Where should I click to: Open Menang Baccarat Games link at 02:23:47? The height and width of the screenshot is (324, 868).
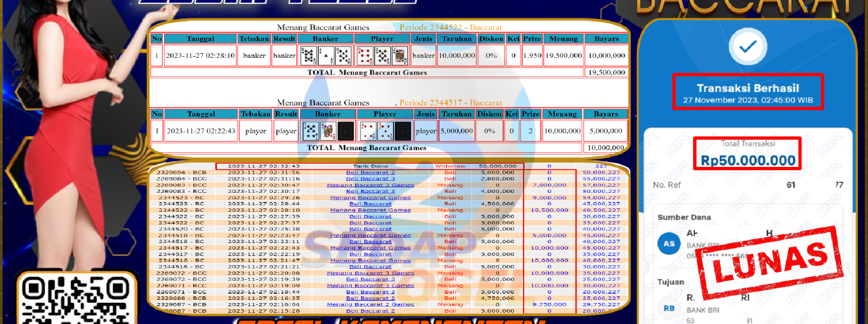click(x=370, y=235)
